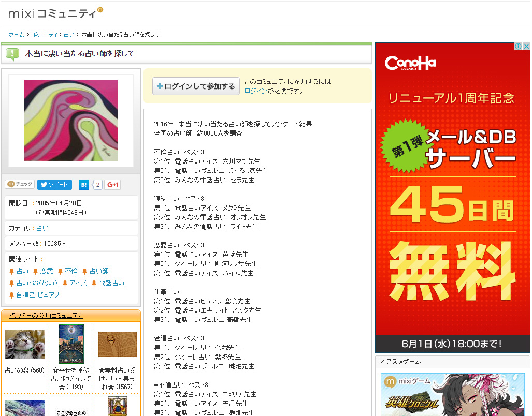
Task: Open THE MOON tarot card thumbnail
Action: pyautogui.click(x=71, y=344)
